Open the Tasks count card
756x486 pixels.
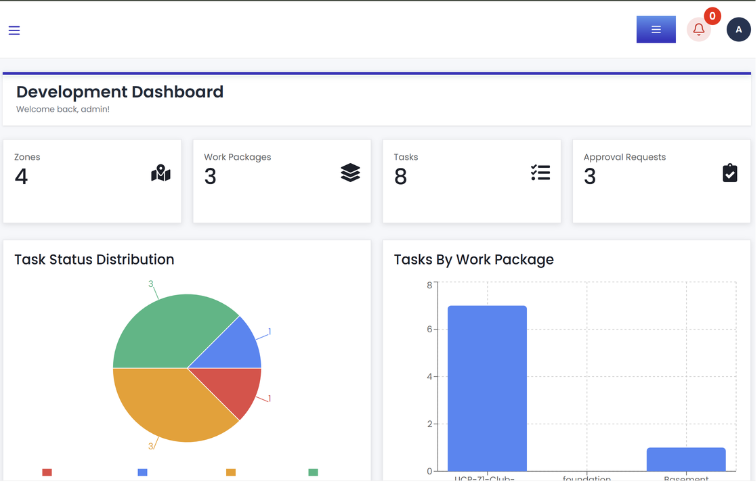click(x=472, y=181)
